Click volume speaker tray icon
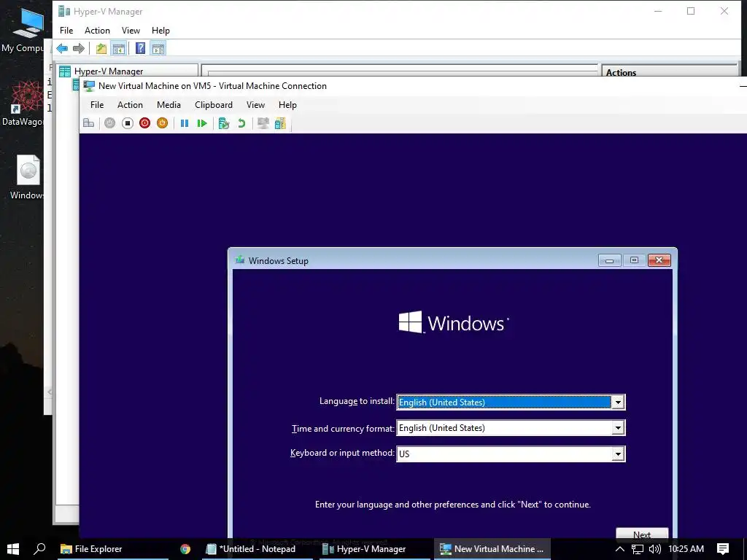The height and width of the screenshot is (560, 747). pyautogui.click(x=654, y=549)
